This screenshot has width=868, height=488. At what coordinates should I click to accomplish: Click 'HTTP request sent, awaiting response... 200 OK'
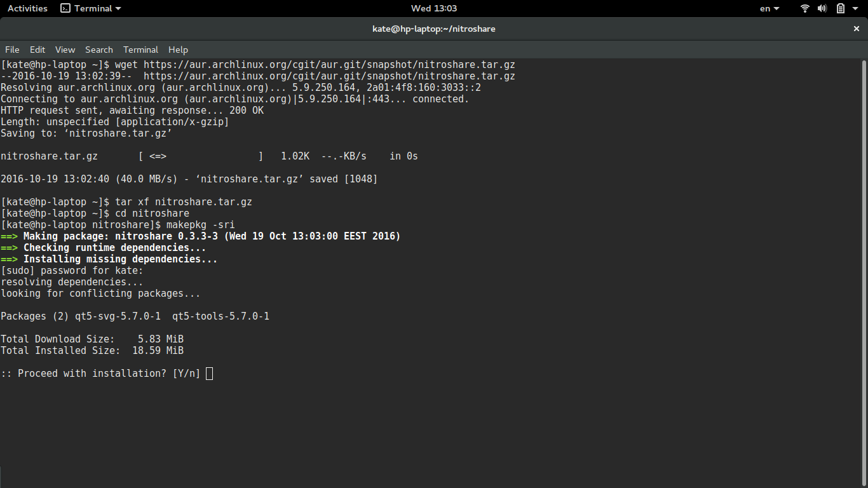(132, 111)
